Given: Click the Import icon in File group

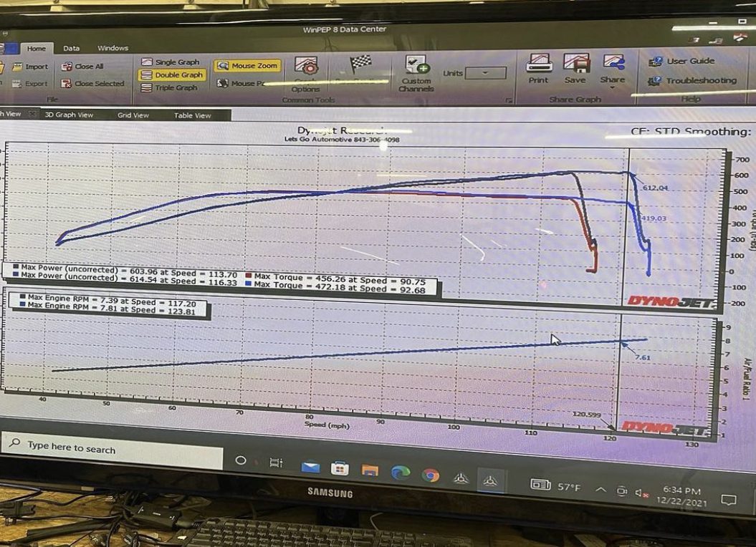Looking at the screenshot, I should 17,67.
